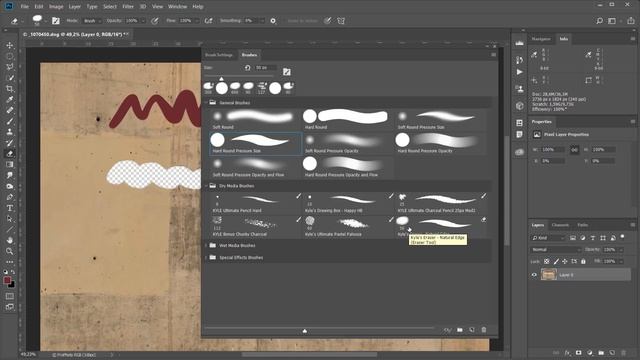Select the Horizontal Type tool
Screen dimensions: 640x360
(10, 208)
